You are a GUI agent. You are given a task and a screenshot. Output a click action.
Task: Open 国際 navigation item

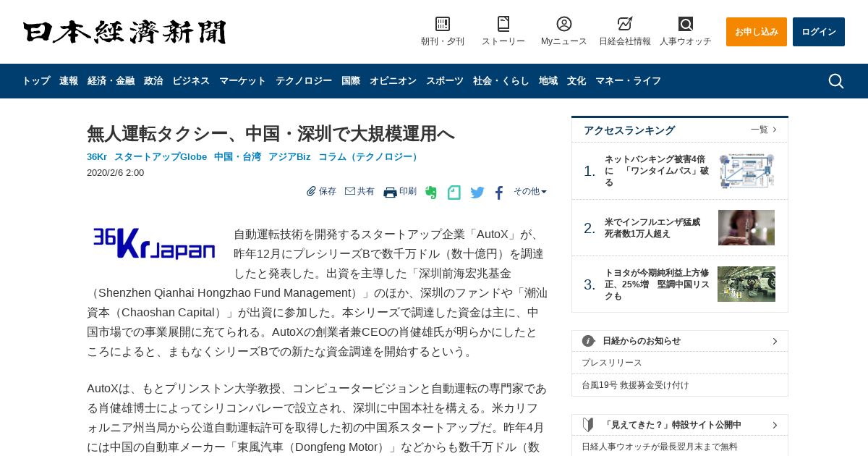(351, 81)
